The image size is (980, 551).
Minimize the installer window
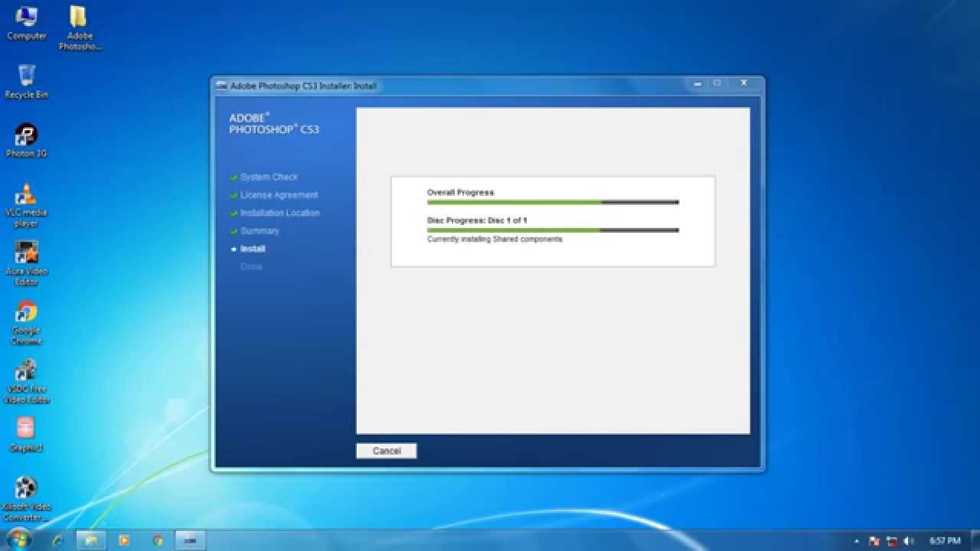click(x=697, y=83)
